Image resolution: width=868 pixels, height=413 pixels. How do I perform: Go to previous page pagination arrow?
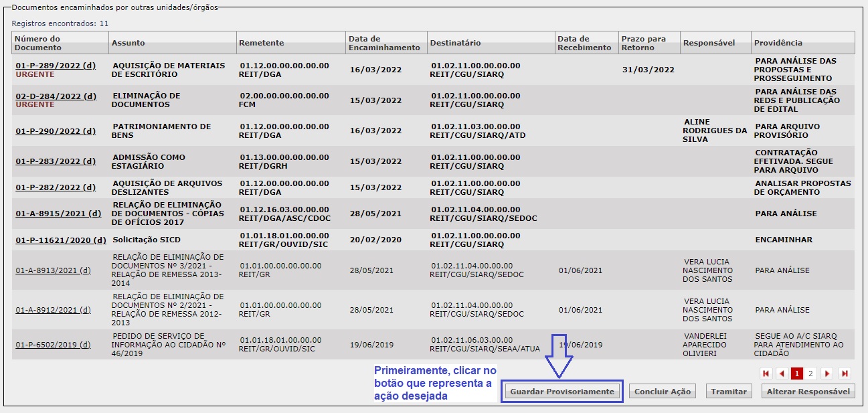[x=782, y=374]
